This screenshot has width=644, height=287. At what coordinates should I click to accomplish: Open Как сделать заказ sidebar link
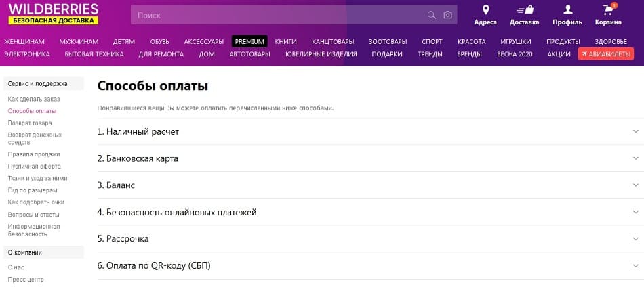pos(34,99)
